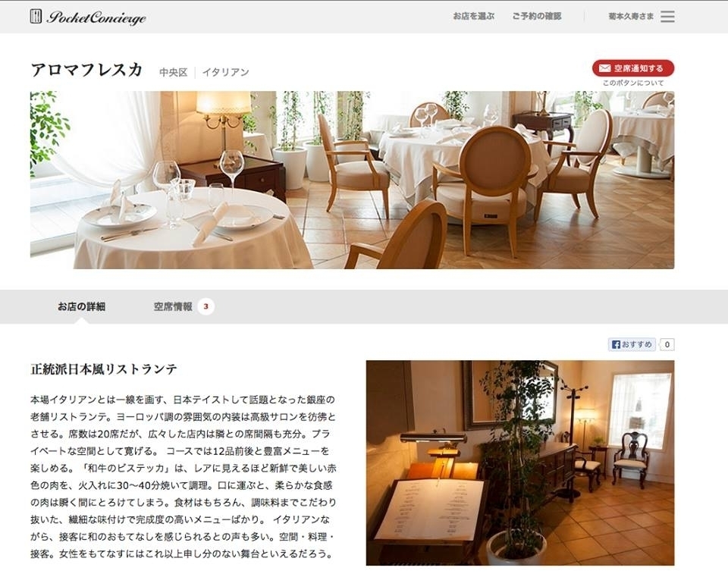This screenshot has width=728, height=574.
Task: Click the Pocket Concierge fork logo icon
Action: [36, 16]
